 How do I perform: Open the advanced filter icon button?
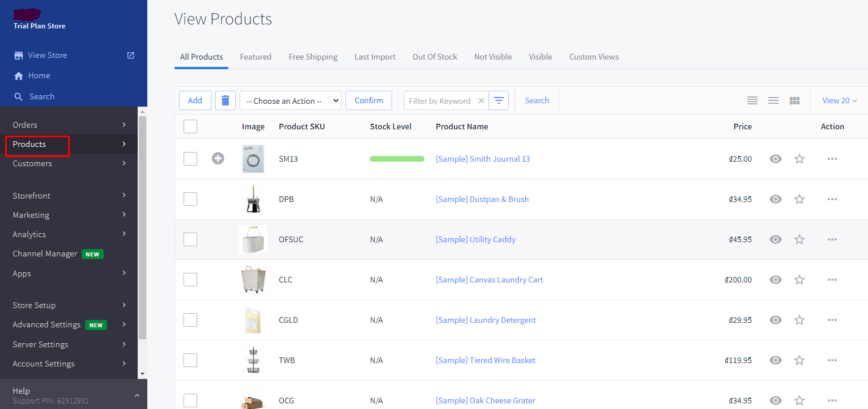pos(499,100)
